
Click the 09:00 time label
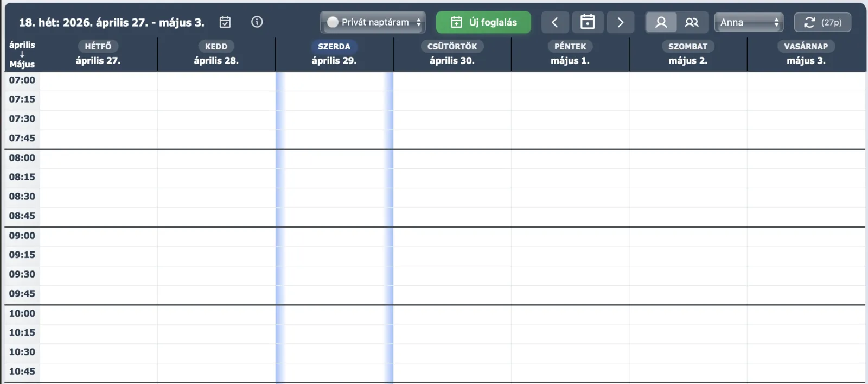pyautogui.click(x=22, y=236)
